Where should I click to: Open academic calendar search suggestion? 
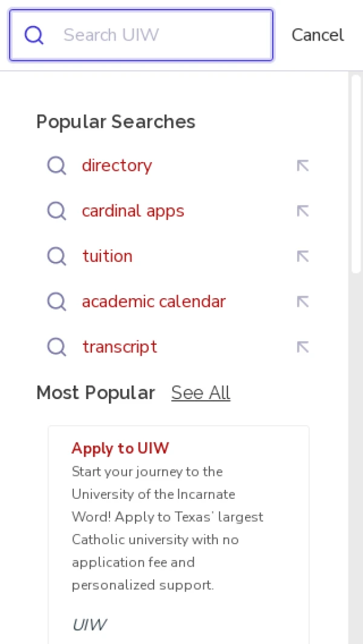point(154,302)
